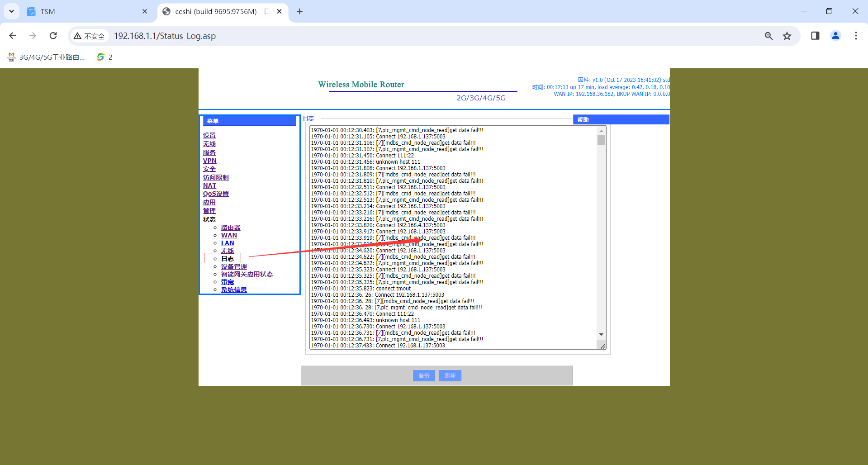Open the QoS设置 menu link

point(216,194)
